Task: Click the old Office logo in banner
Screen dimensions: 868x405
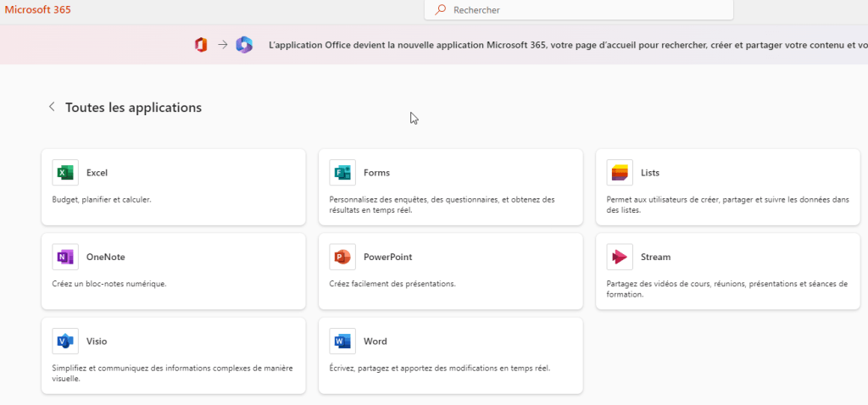Action: (201, 45)
